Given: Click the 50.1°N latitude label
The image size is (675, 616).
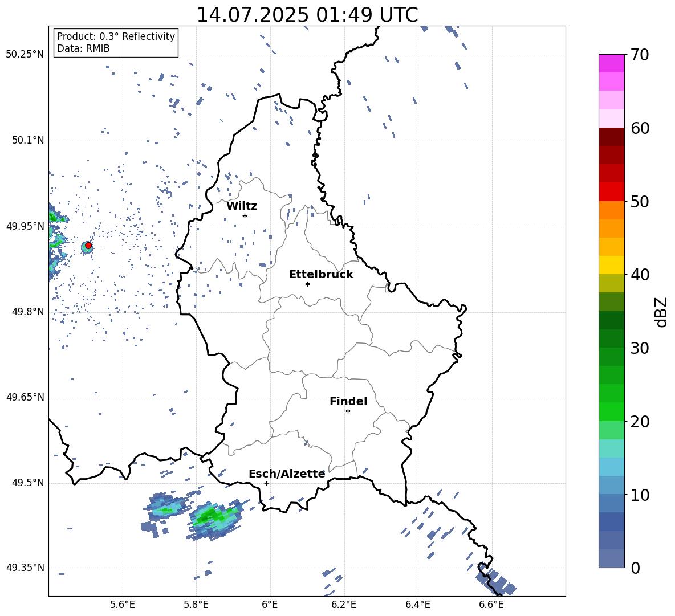Looking at the screenshot, I should [28, 140].
